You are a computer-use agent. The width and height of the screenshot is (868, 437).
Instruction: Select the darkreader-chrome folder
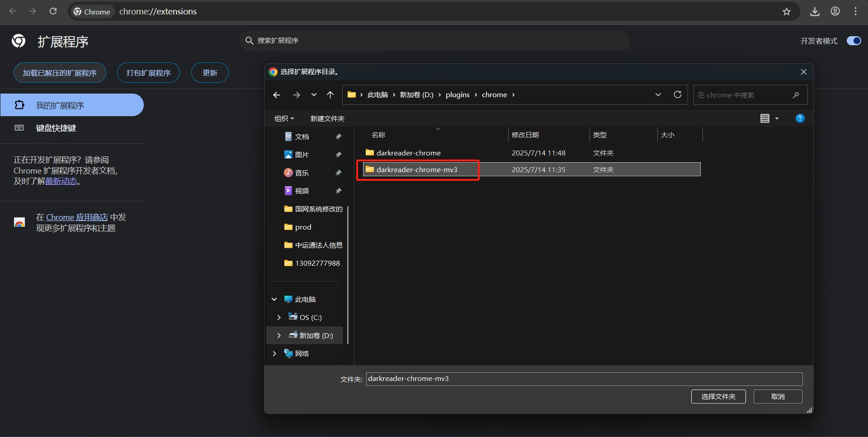point(532,153)
